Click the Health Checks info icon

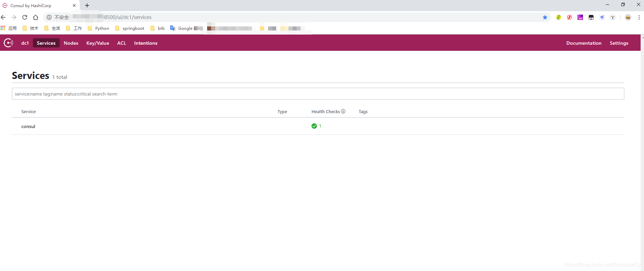[343, 111]
